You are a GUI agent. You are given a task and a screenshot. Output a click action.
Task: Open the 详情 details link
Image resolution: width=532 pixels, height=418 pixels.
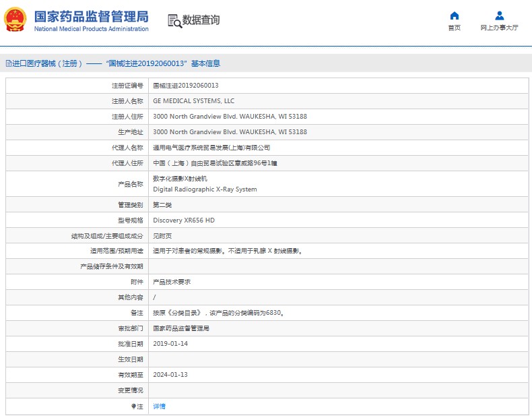(159, 406)
